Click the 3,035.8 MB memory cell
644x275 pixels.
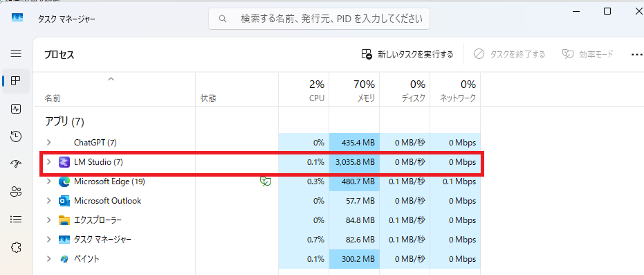(x=354, y=162)
